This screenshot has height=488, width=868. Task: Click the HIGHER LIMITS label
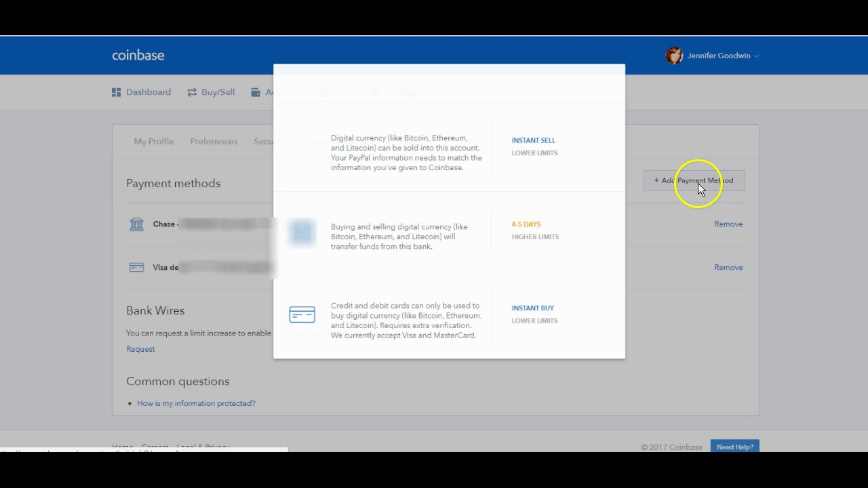pyautogui.click(x=535, y=237)
